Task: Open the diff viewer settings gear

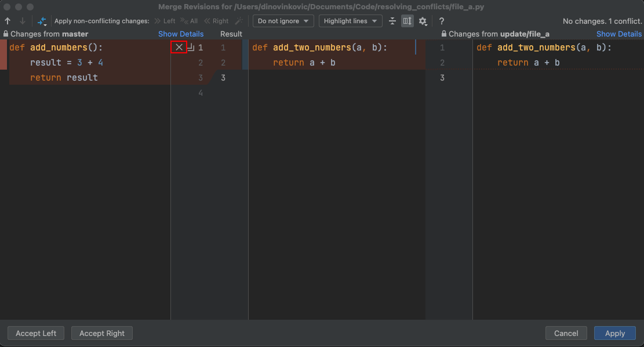Action: [423, 21]
